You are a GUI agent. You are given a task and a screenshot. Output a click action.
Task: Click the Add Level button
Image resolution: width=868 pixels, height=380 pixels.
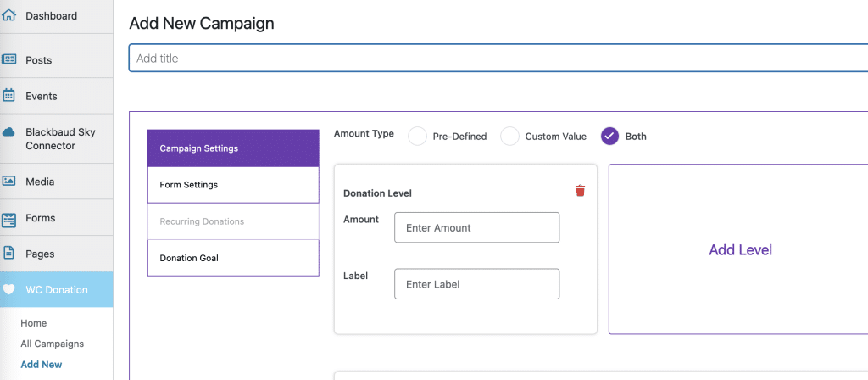coord(740,250)
